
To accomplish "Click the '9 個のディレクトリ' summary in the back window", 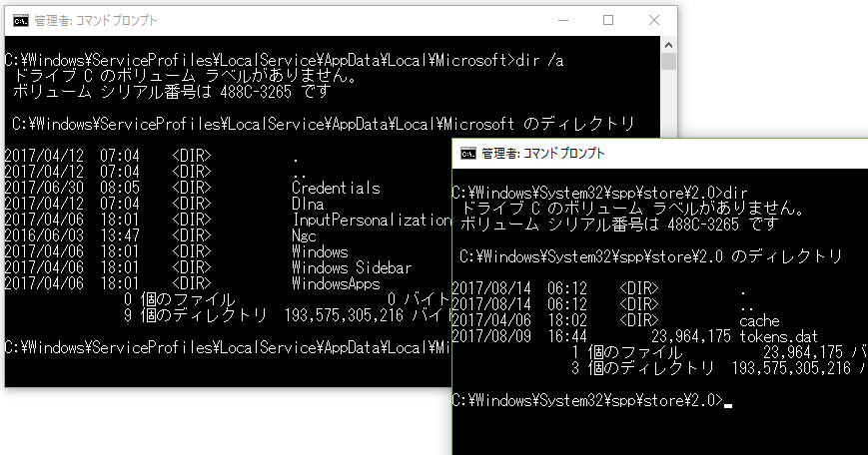I will [196, 315].
